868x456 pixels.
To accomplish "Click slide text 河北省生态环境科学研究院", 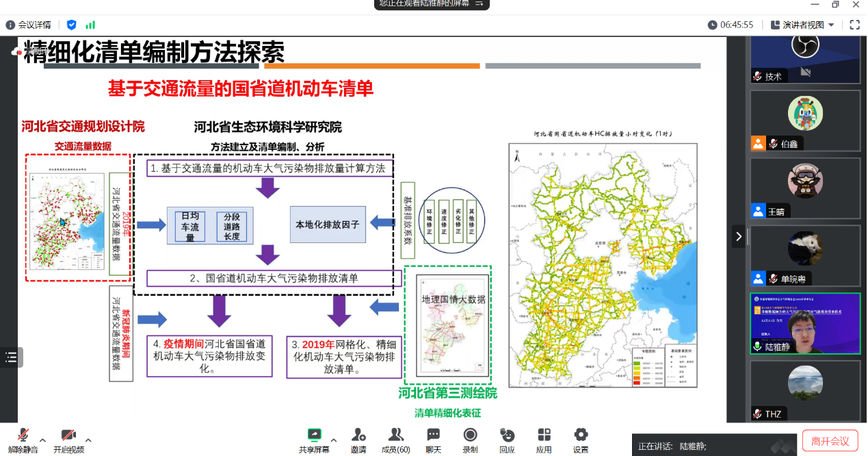I will 267,127.
